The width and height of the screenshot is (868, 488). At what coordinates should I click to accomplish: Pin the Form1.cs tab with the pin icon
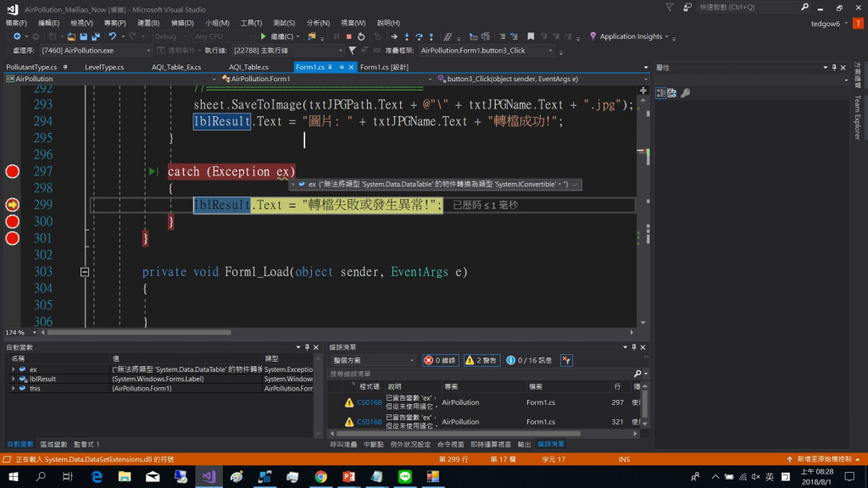point(342,67)
